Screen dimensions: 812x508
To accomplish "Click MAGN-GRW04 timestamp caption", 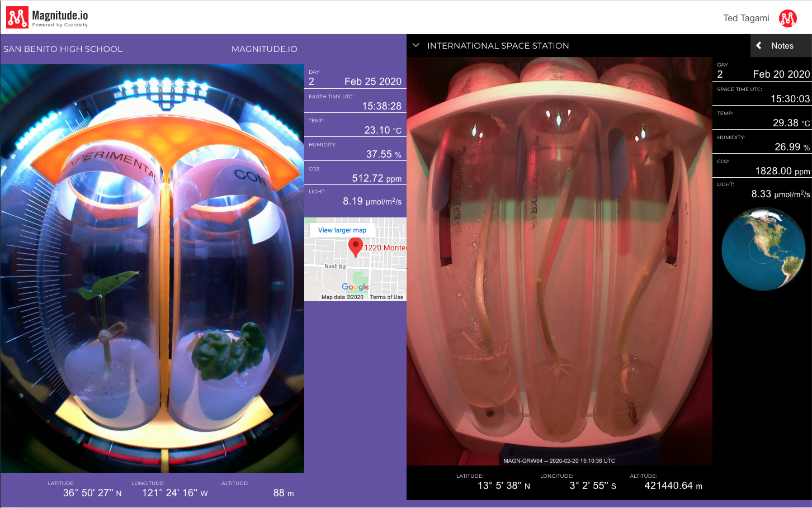I will click(x=559, y=461).
